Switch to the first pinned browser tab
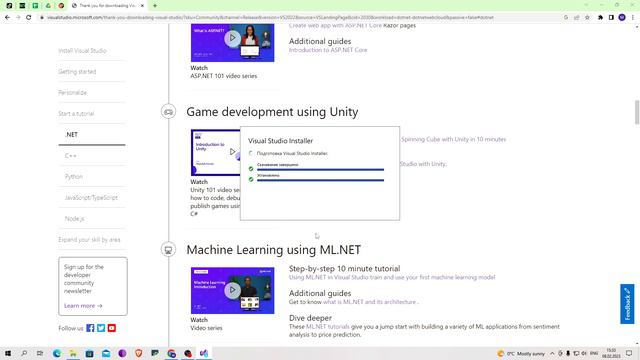Image resolution: width=640 pixels, height=360 pixels. (9, 6)
